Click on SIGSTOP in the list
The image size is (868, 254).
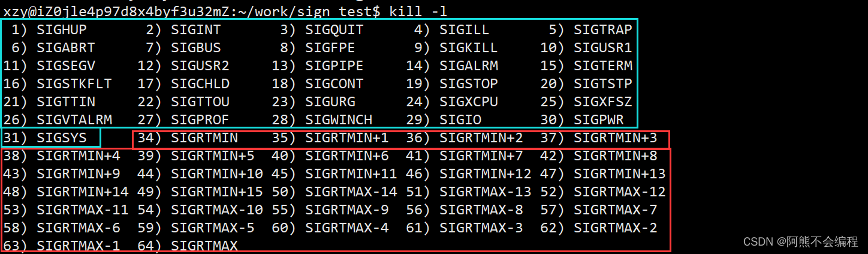(469, 83)
